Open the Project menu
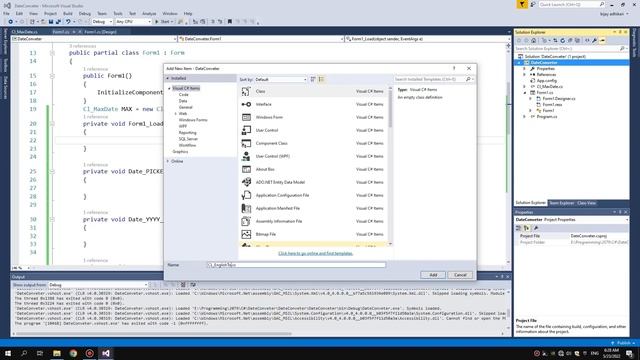The height and width of the screenshot is (360, 640). (x=51, y=13)
